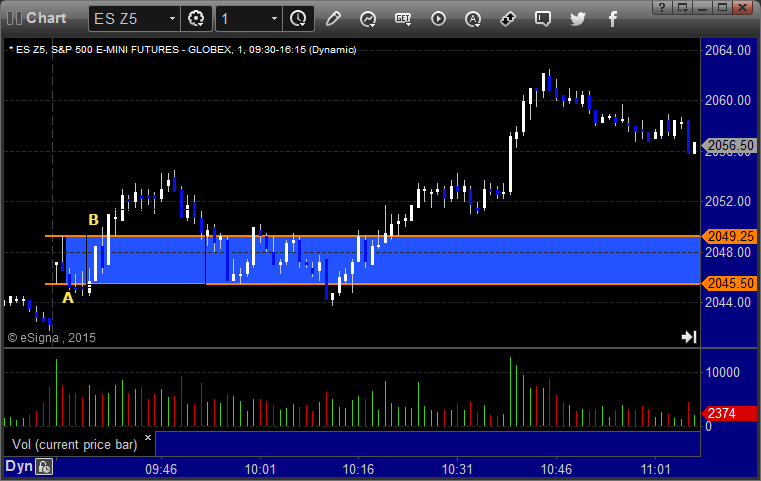761x481 pixels.
Task: Click the 2064.00 price axis label
Action: tap(728, 50)
